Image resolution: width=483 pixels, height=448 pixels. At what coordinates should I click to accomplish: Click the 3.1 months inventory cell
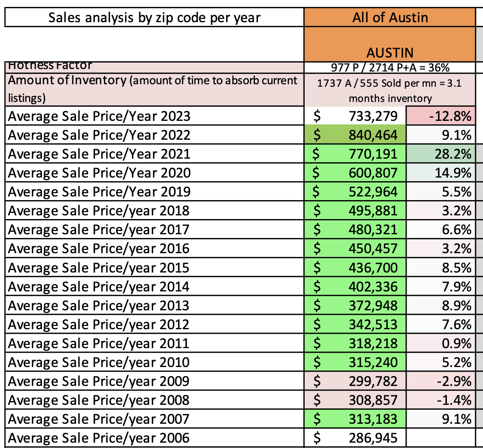pyautogui.click(x=389, y=90)
